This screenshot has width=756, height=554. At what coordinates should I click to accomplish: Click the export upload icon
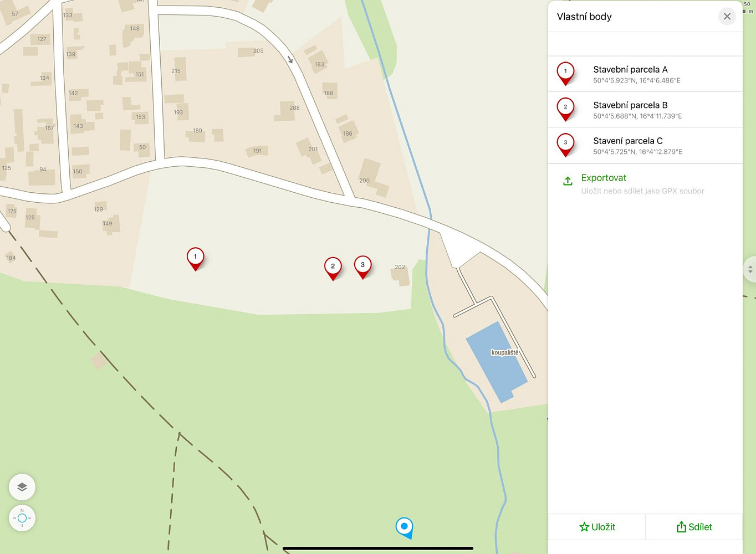568,181
